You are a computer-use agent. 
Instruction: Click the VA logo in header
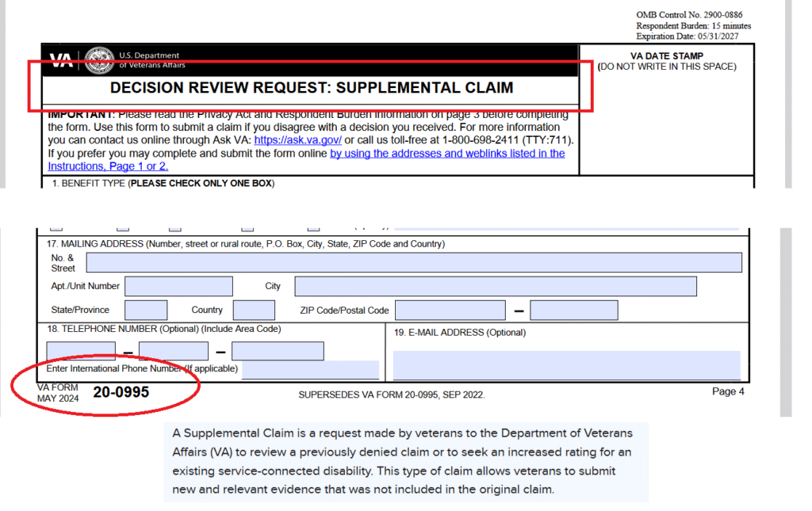click(x=62, y=59)
